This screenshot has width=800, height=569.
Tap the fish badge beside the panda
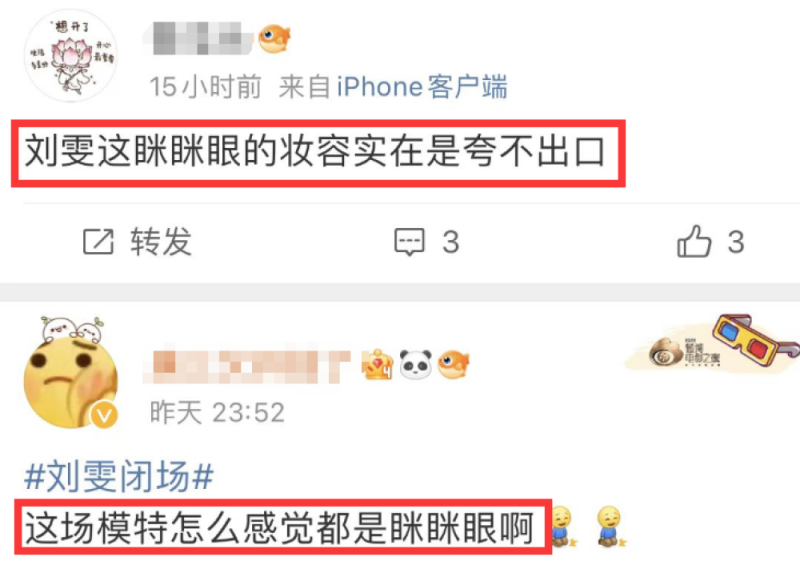click(454, 364)
